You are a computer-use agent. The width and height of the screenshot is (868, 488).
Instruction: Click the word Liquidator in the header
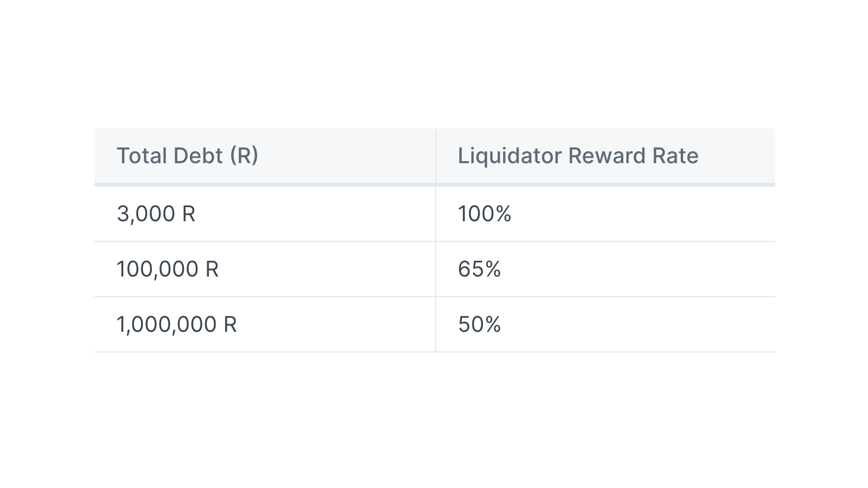pyautogui.click(x=509, y=156)
